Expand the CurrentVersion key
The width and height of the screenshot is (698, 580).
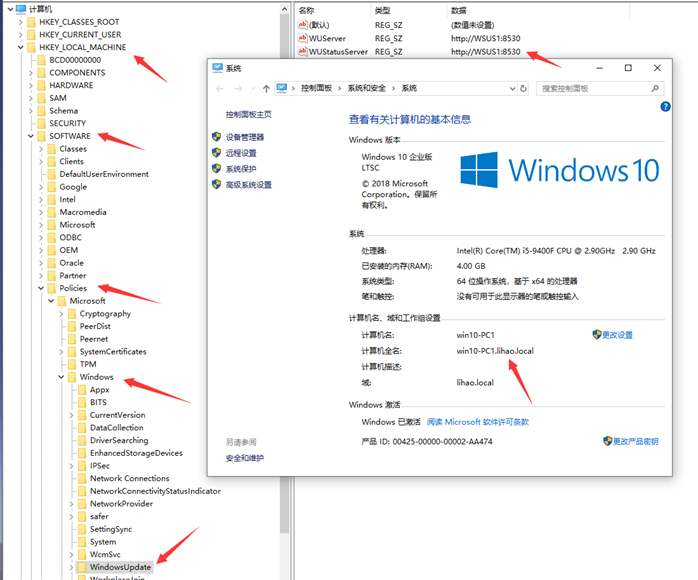pos(71,415)
